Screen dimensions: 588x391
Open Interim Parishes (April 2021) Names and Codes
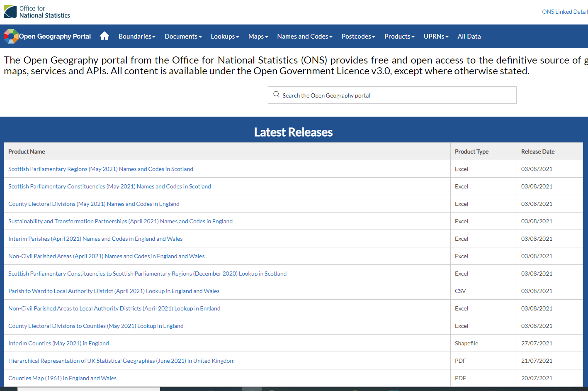pos(95,239)
